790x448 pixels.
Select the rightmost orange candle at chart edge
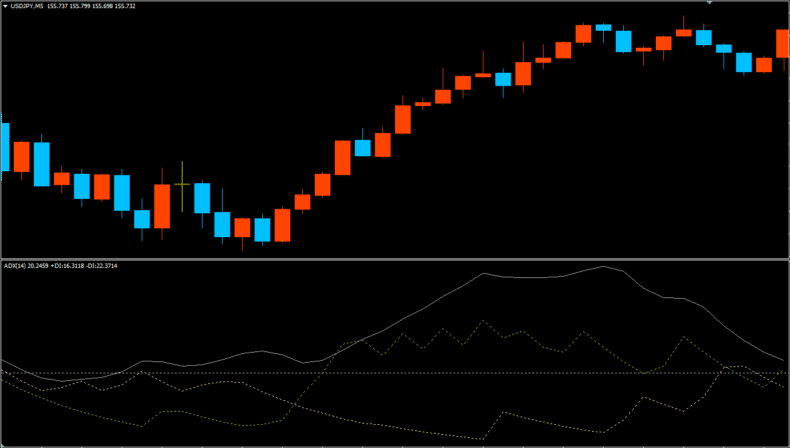[x=783, y=43]
